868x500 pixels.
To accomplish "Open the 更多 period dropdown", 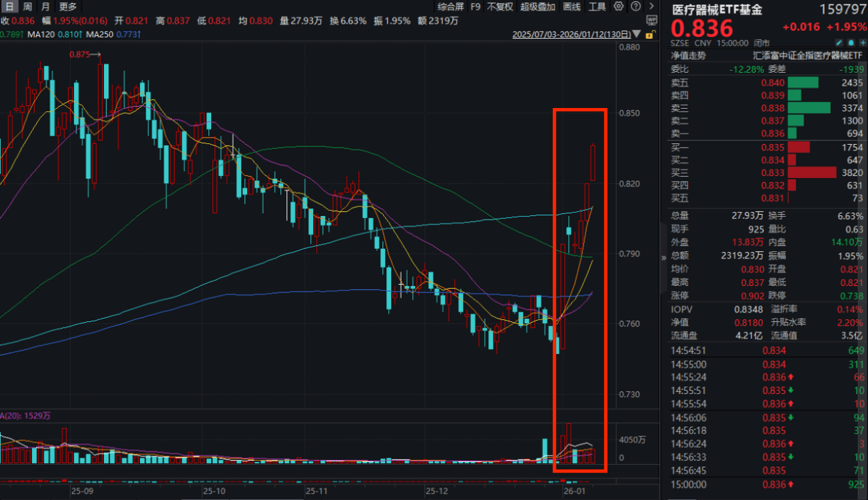I will tap(68, 7).
